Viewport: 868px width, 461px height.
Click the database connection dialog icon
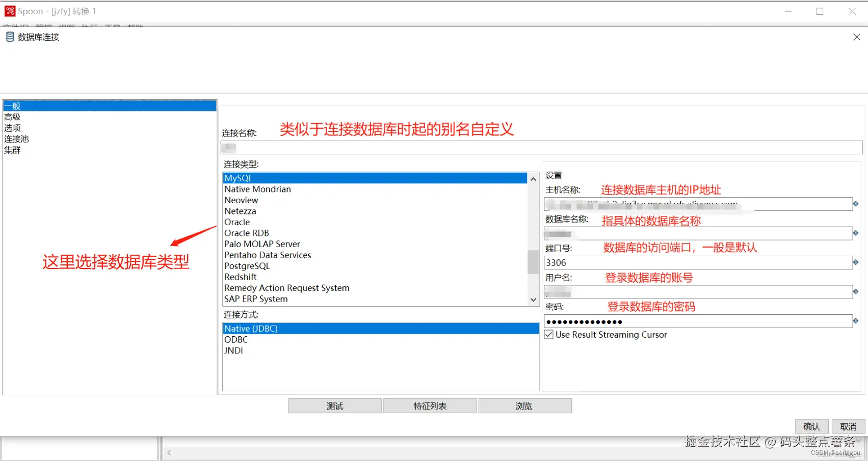[10, 37]
